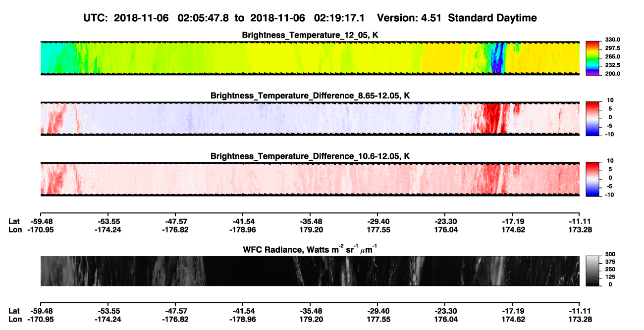Click the red-blue colorbar of the 8.65-12.05 panel

pos(592,118)
